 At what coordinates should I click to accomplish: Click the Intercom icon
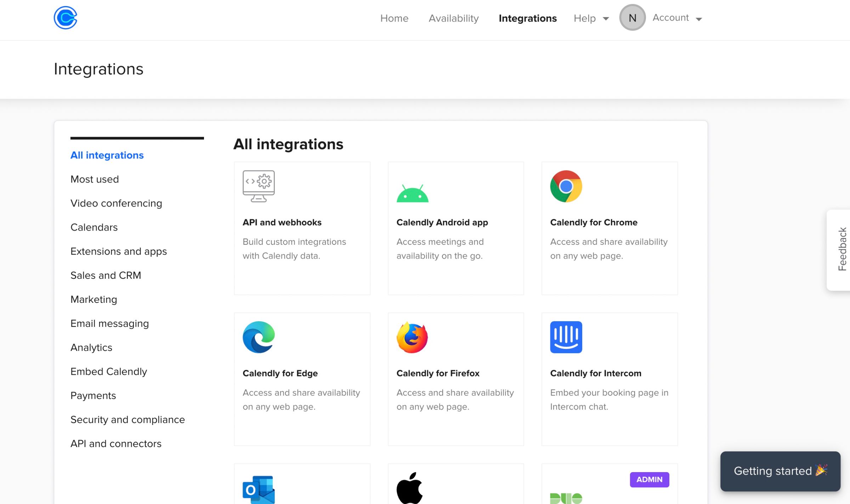[566, 337]
